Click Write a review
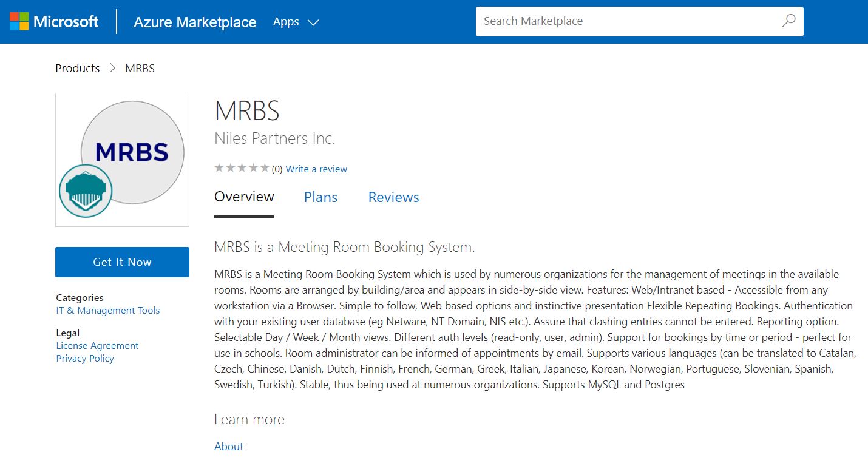The height and width of the screenshot is (466, 868). (x=316, y=169)
